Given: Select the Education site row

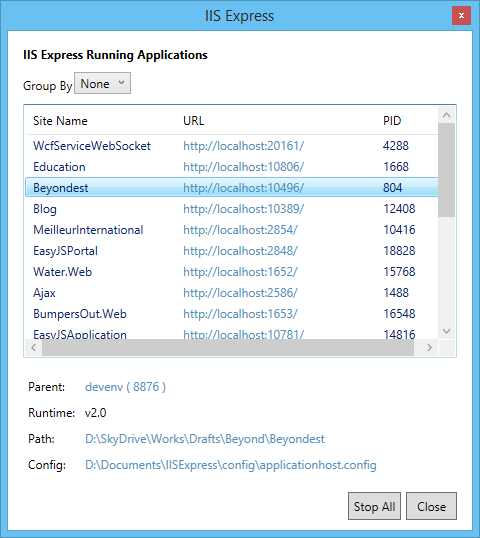Looking at the screenshot, I should 232,167.
